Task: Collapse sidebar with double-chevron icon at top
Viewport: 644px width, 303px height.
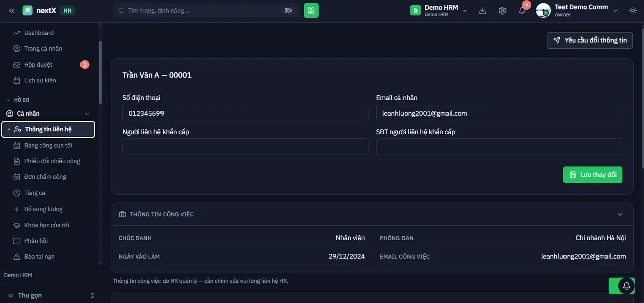Action: [x=12, y=10]
